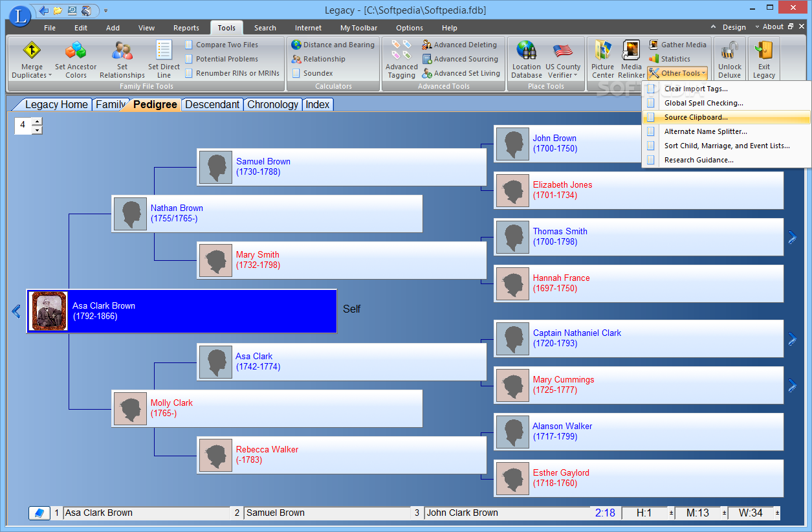Switch to the Index view tab
The image size is (812, 532).
coord(318,104)
